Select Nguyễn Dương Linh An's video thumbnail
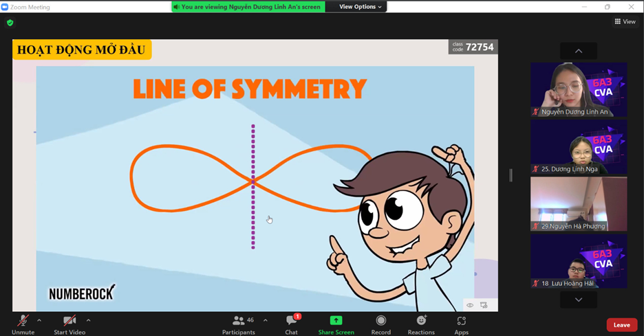Image resolution: width=644 pixels, height=336 pixels. (x=578, y=89)
